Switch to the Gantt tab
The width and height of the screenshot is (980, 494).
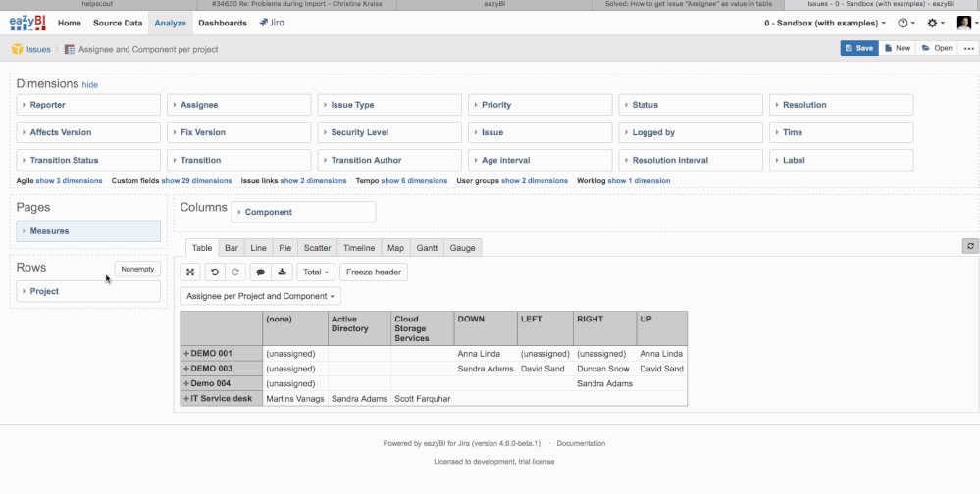point(427,248)
